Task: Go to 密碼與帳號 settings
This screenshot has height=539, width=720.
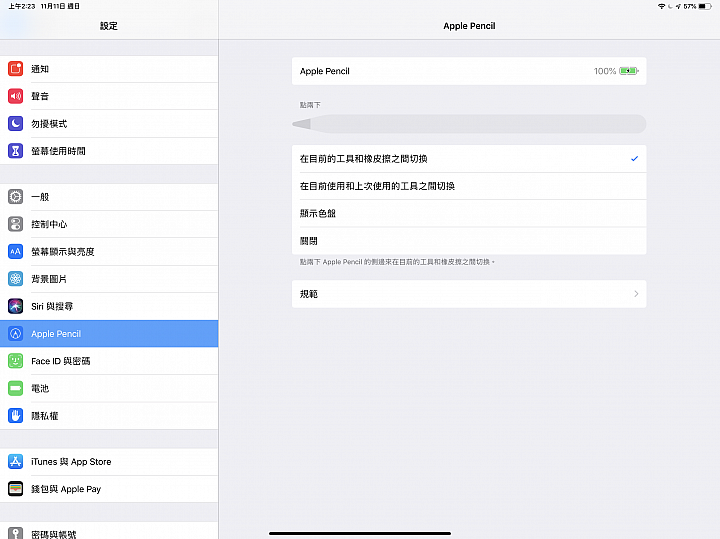Action: [x=109, y=532]
